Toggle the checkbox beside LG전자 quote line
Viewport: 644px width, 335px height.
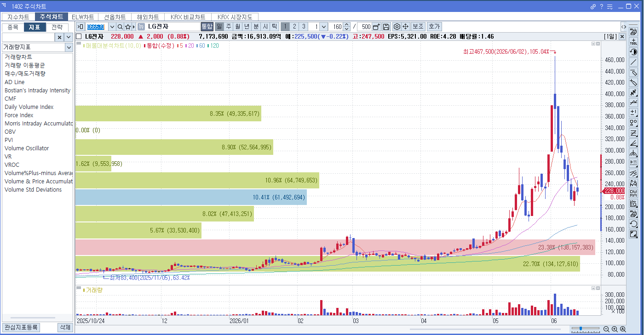[79, 36]
